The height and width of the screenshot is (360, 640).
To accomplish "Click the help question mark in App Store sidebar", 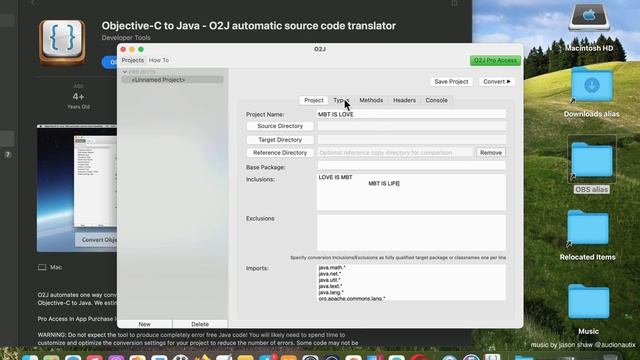I will click(7, 155).
